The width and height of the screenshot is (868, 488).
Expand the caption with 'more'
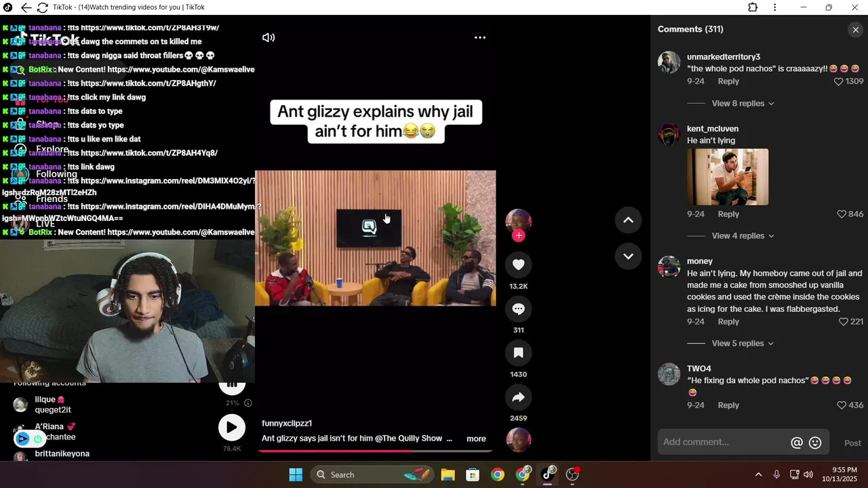click(476, 439)
